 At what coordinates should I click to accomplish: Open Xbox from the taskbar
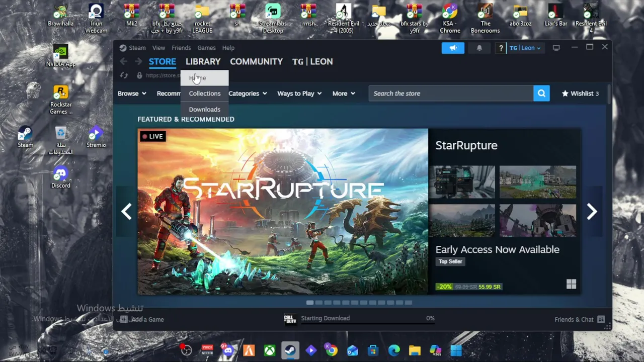point(270,350)
